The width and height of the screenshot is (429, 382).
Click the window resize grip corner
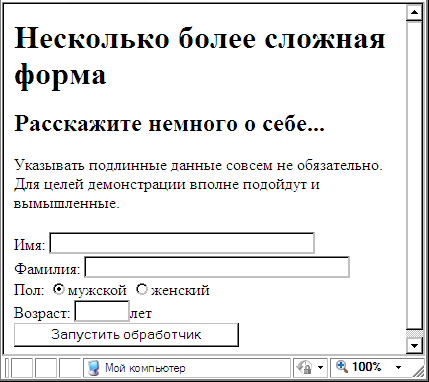pyautogui.click(x=418, y=372)
